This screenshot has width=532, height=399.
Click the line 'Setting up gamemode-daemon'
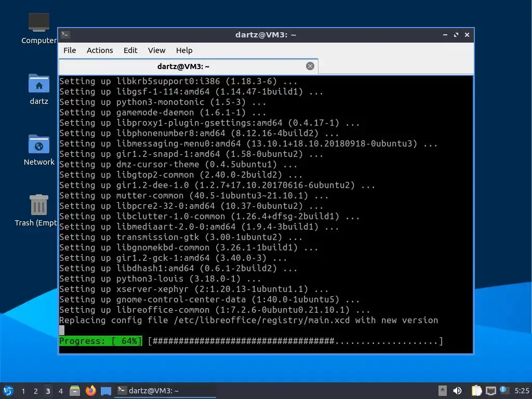163,112
